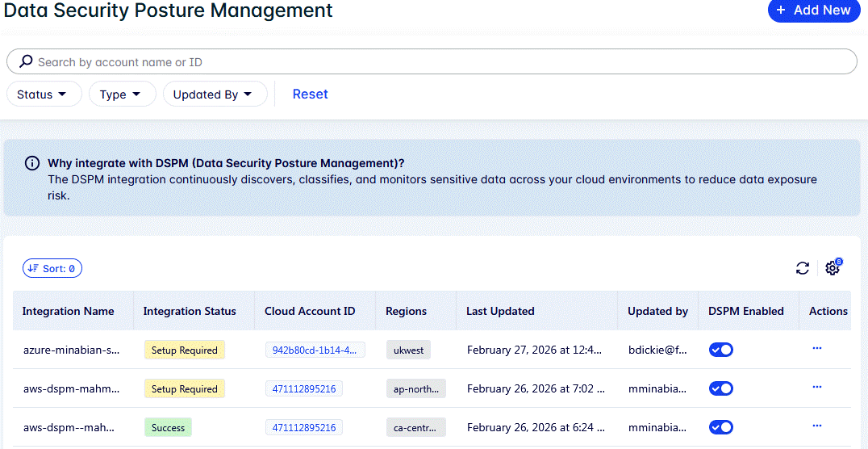The image size is (868, 449).
Task: Reset all filters
Action: tap(310, 94)
